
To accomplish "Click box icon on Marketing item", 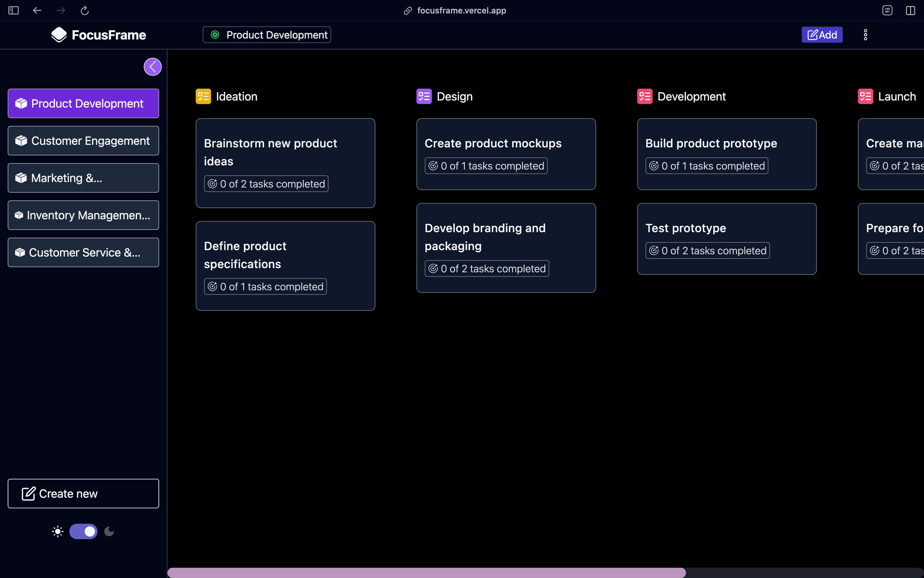I will (x=21, y=178).
